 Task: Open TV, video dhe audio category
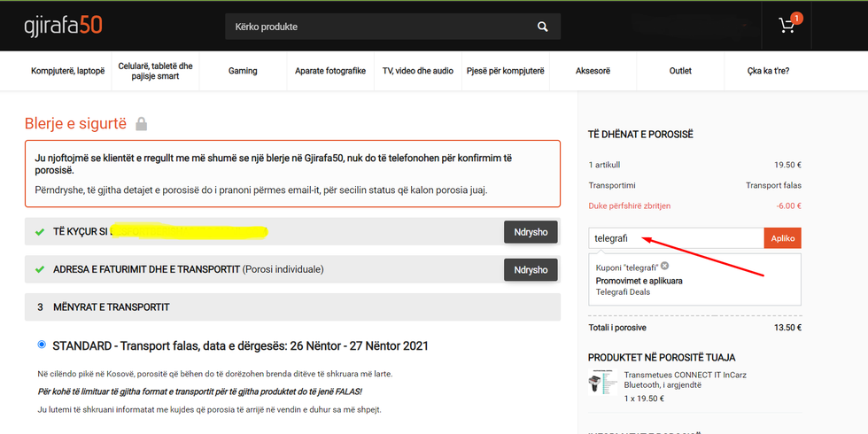click(418, 71)
